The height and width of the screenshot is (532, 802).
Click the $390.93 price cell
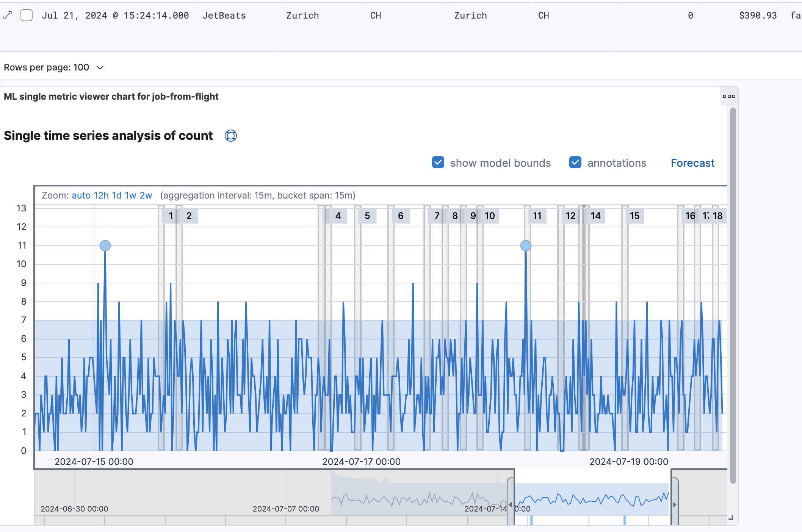click(x=758, y=16)
